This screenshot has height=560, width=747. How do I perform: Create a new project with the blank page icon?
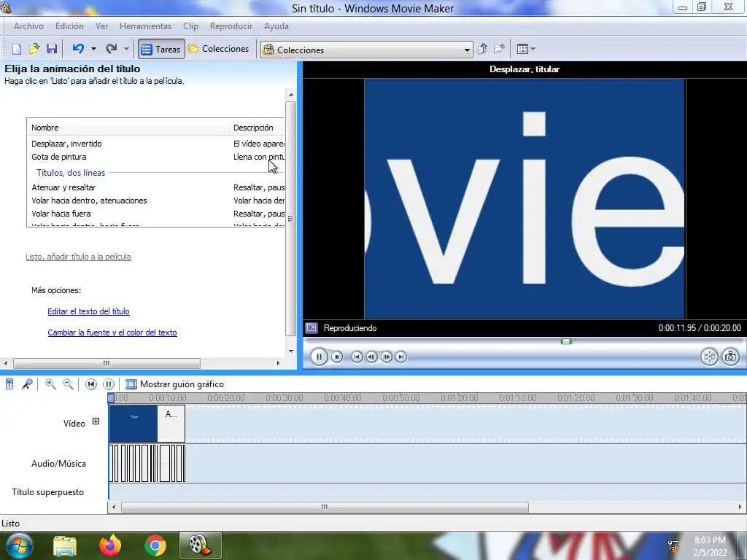tap(17, 49)
